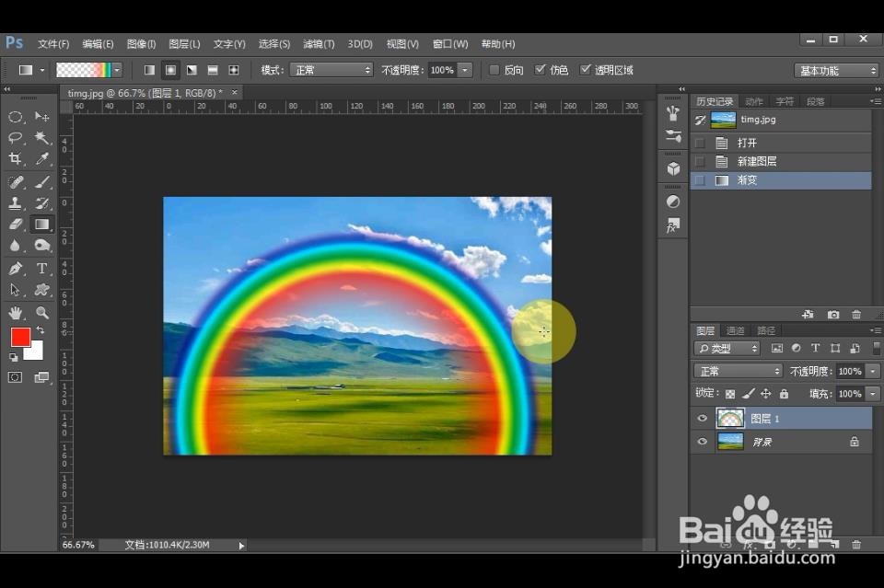Hide the 图层 1 layer

(x=702, y=419)
